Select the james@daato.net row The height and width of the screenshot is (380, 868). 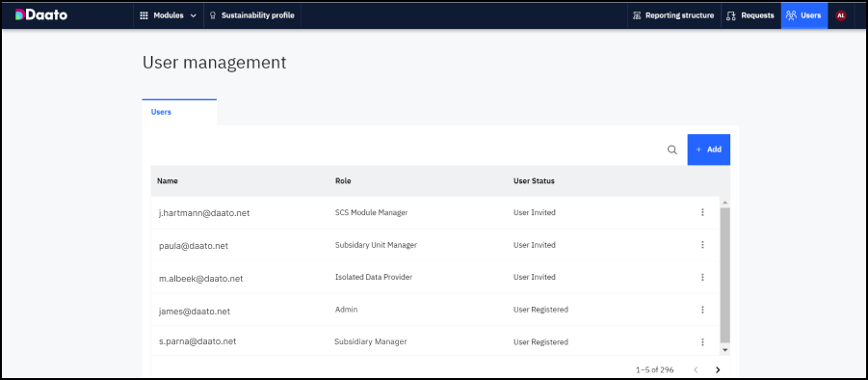(435, 310)
